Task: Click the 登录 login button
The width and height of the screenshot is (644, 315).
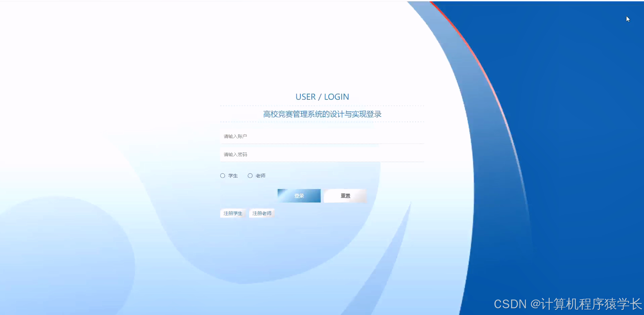Action: pos(298,195)
